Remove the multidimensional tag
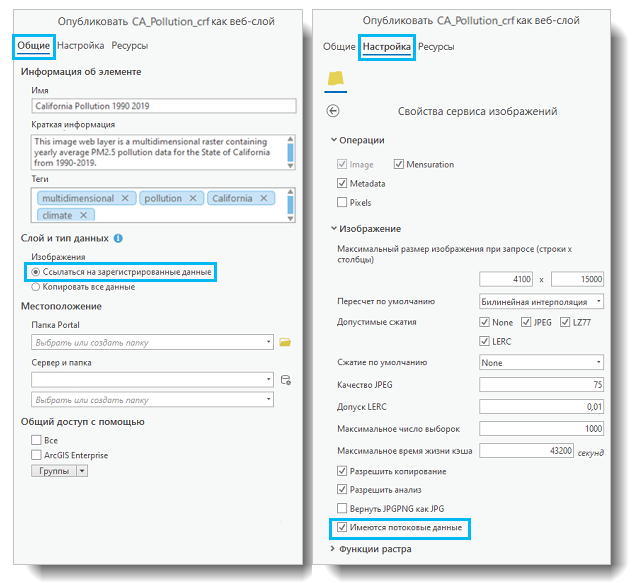This screenshot has width=644, height=583. click(125, 198)
